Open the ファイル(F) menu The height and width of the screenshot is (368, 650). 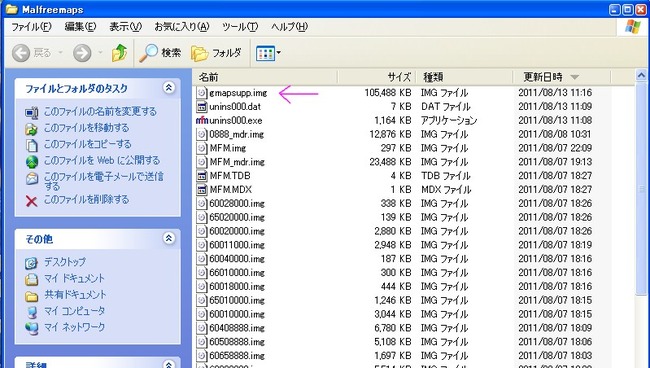32,27
